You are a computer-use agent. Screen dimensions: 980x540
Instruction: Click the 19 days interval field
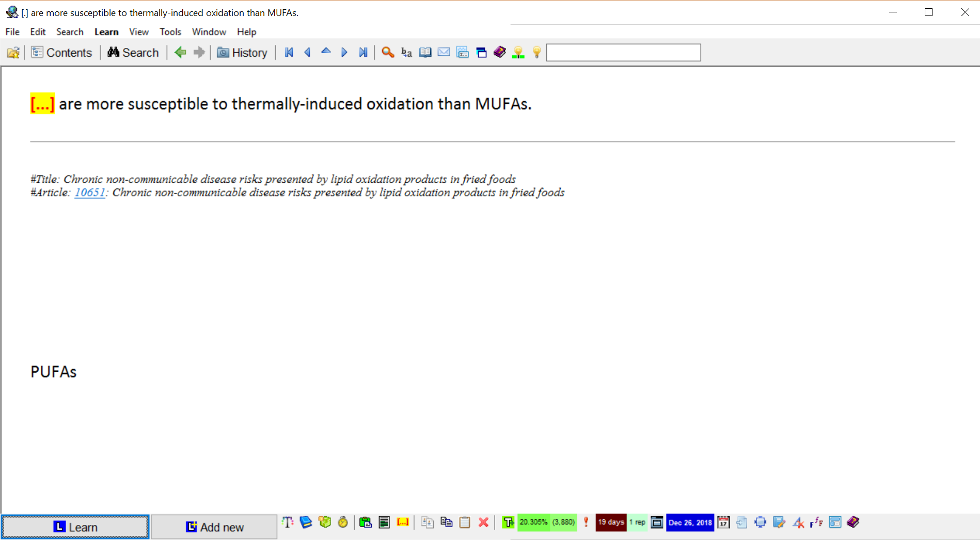click(611, 522)
